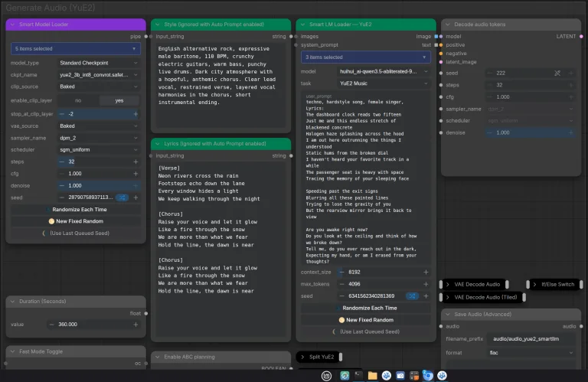Screen dimensions: 588x382
Task: Increase max_tokens using its plus icon
Action: pyautogui.click(x=426, y=284)
